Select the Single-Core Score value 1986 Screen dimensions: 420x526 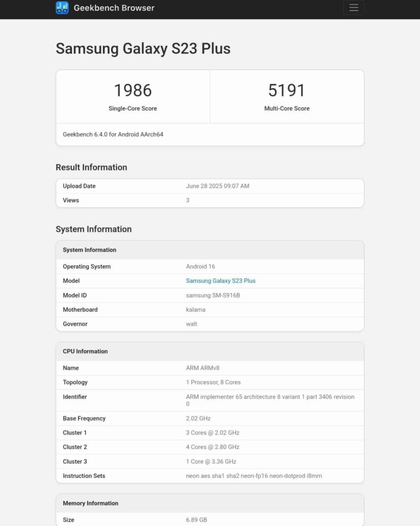[x=132, y=90]
